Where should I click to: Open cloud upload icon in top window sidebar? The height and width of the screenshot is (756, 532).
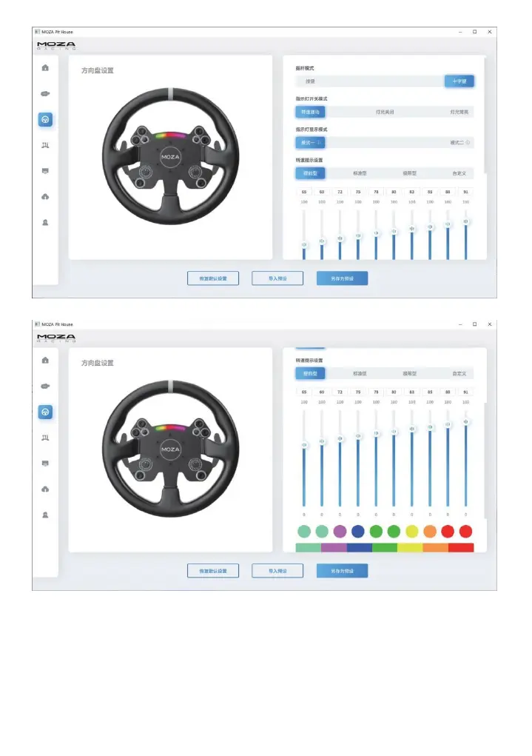point(45,197)
